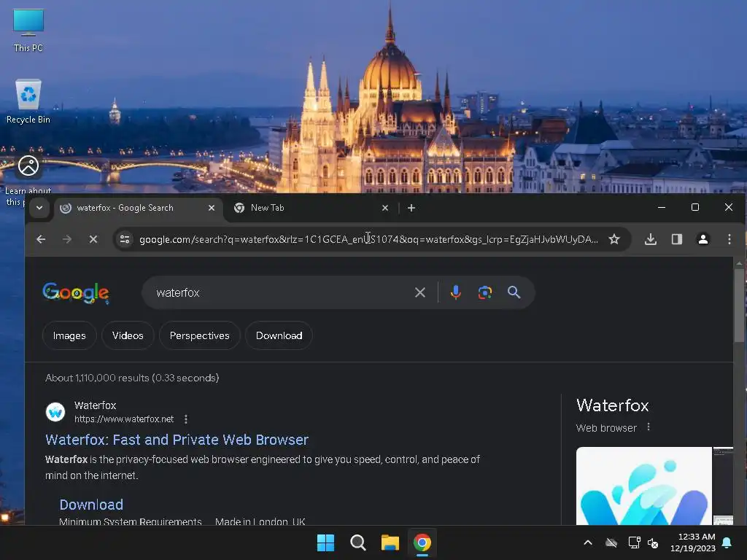Open This PC desktop icon

[28, 31]
